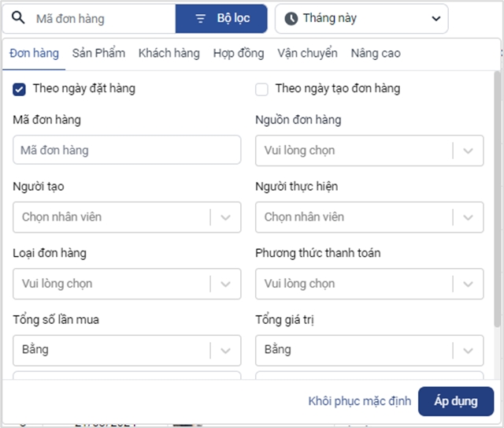
Task: Open Loại đơn hàng dropdown chevron
Action: pos(226,285)
